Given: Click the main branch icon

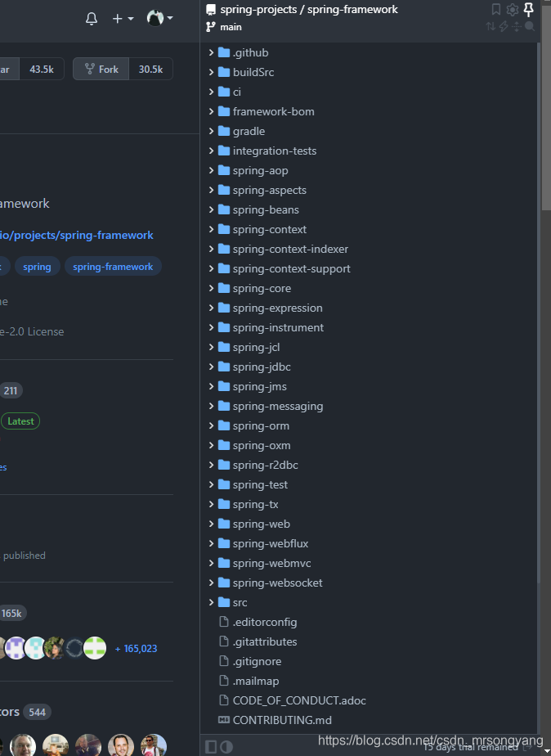Looking at the screenshot, I should 211,27.
